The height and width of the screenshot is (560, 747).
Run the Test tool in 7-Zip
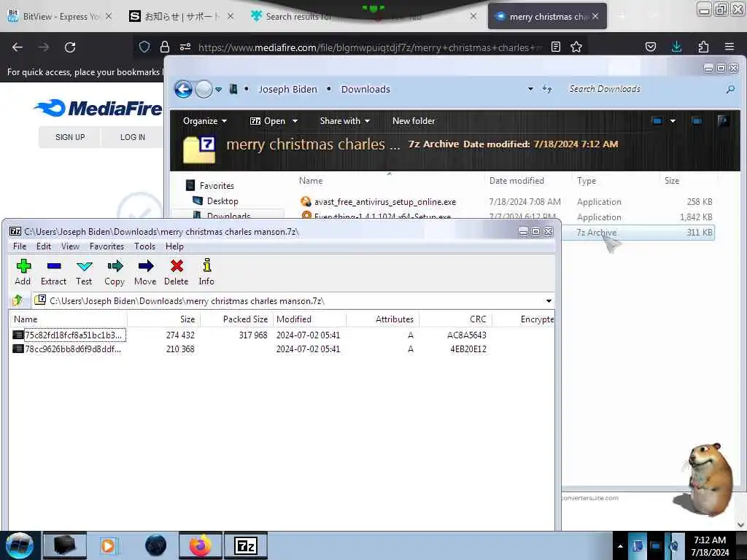pos(84,272)
